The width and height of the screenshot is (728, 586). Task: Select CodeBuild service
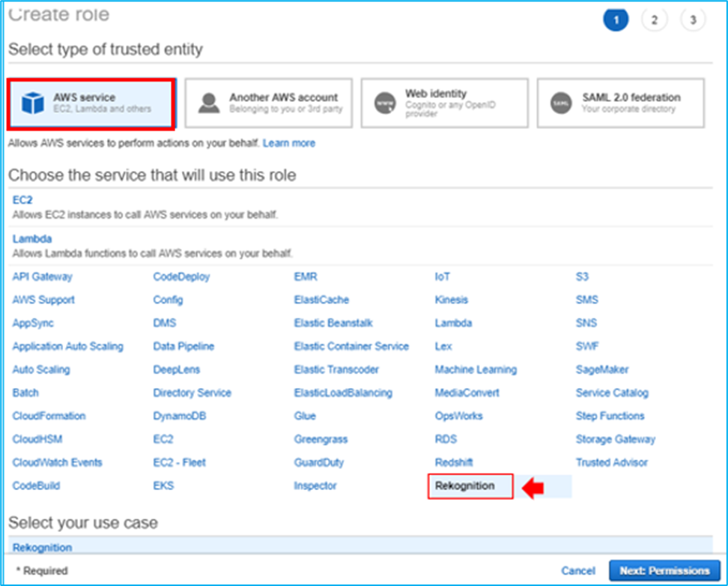click(x=36, y=486)
